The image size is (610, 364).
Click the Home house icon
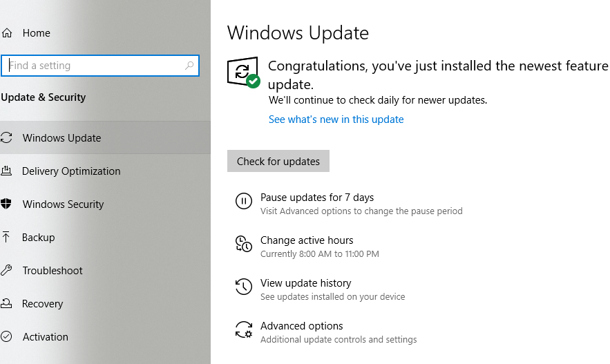click(x=7, y=33)
